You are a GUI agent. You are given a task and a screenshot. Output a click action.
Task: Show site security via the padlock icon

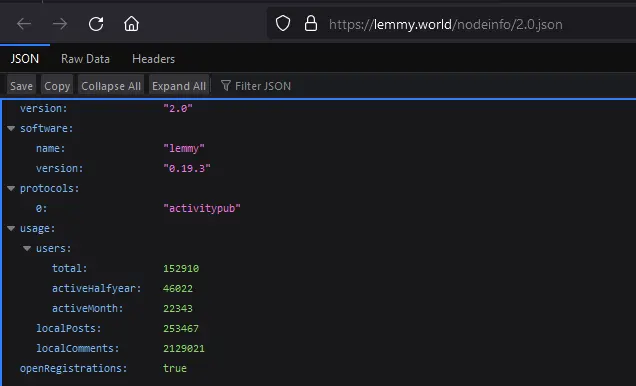click(311, 24)
